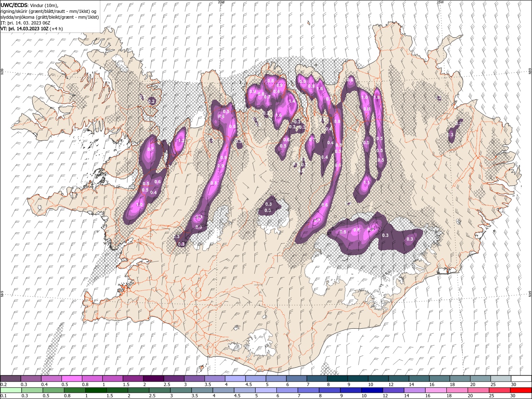Click the bright red 30 swatch in lower legend
Viewport: 532px width, 399px height.
click(521, 390)
